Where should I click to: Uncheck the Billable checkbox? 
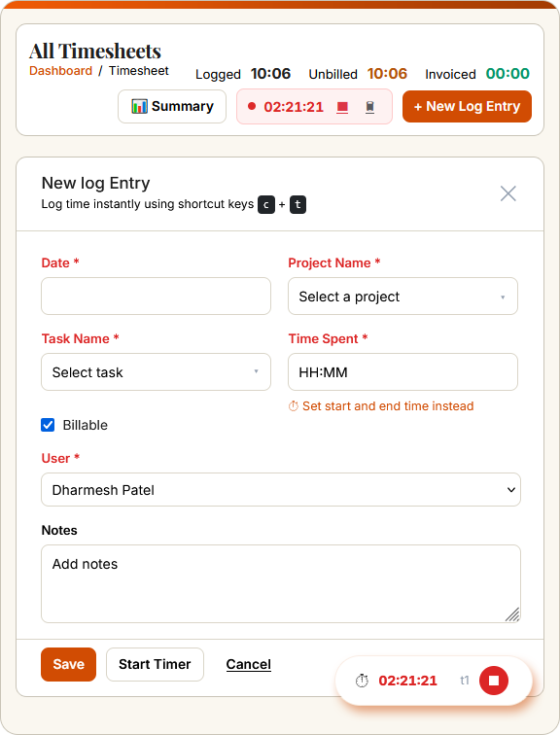48,425
